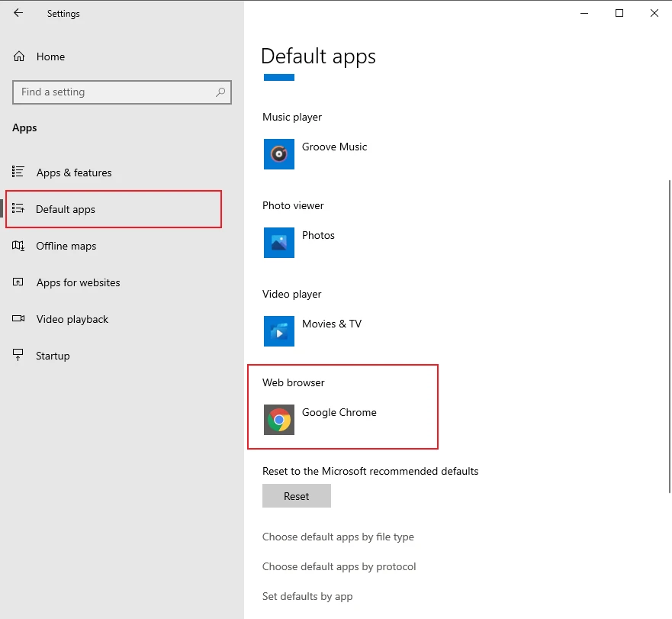Click the Offline maps icon
The image size is (672, 619).
pyautogui.click(x=18, y=245)
